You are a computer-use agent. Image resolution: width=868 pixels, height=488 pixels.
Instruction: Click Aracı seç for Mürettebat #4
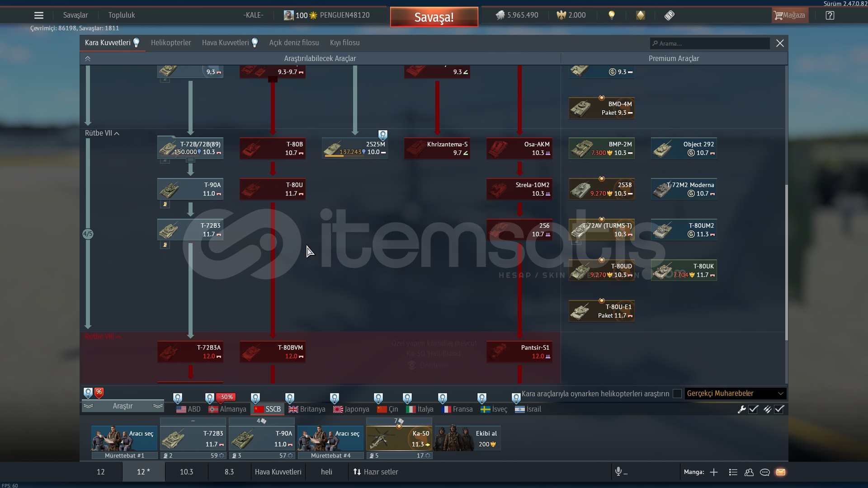pos(330,438)
